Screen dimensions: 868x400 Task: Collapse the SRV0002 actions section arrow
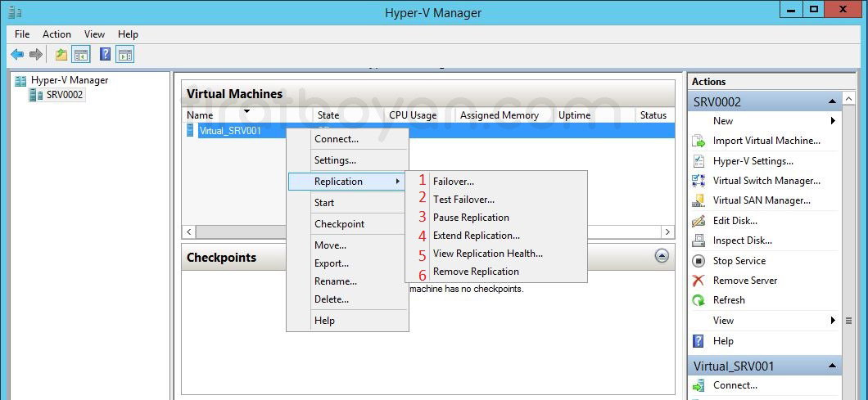click(831, 101)
